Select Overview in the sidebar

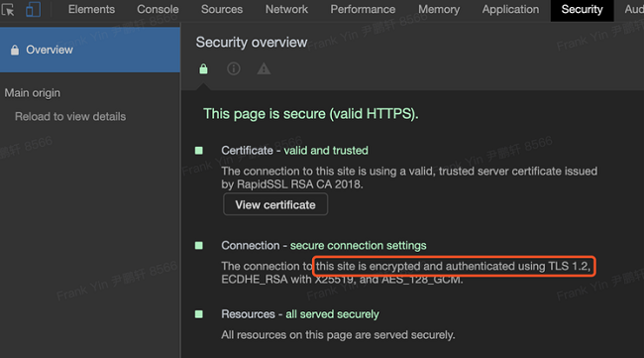(90, 50)
